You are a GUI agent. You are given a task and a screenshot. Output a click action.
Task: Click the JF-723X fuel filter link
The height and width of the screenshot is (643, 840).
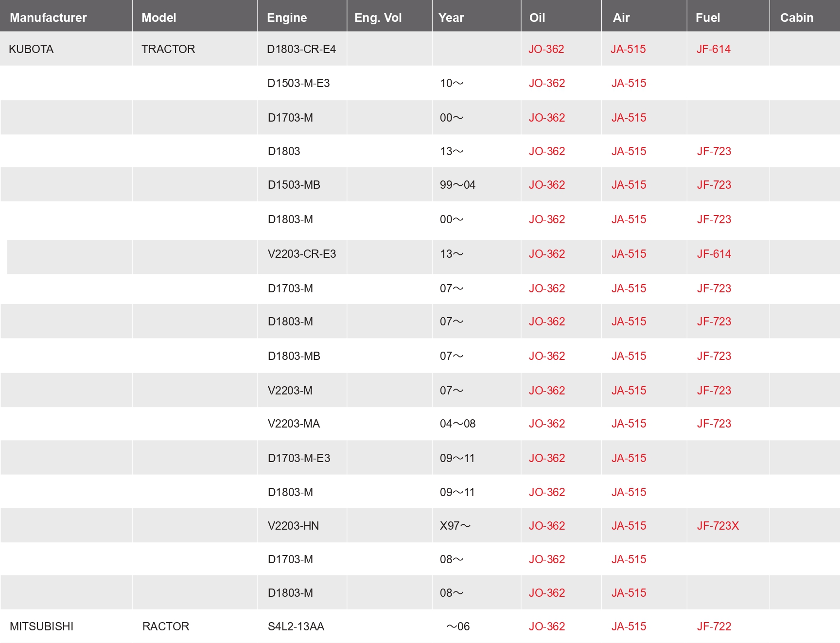[717, 526]
